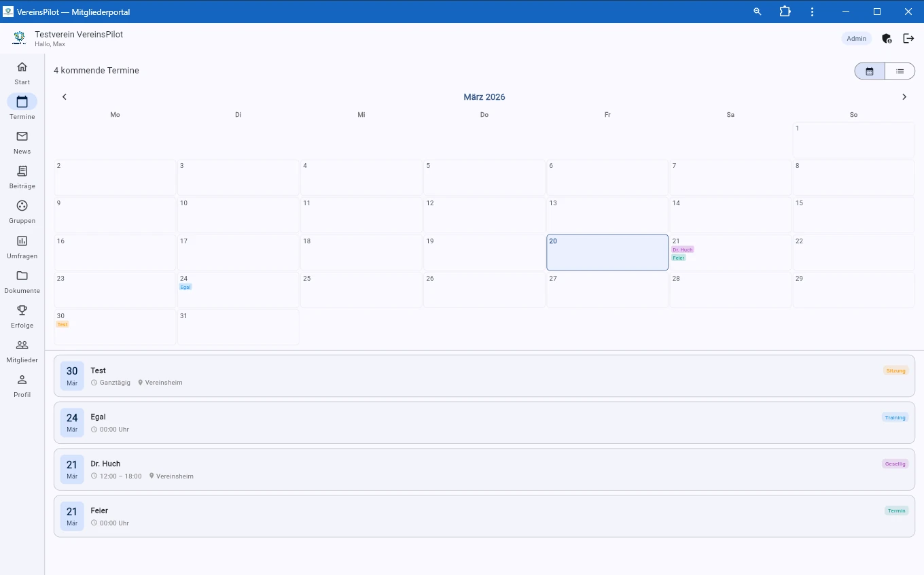Switch to calendar grid view
Screen dimensions: 924x575
[x=870, y=71]
